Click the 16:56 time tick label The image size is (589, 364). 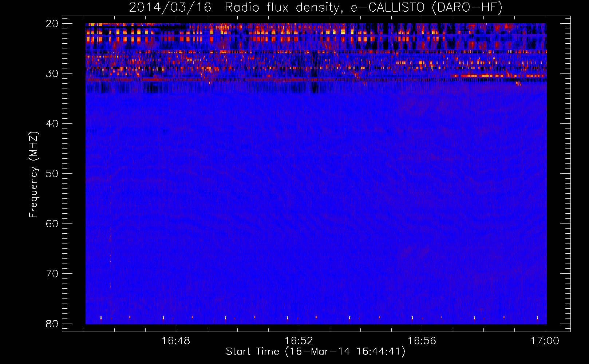tap(422, 341)
